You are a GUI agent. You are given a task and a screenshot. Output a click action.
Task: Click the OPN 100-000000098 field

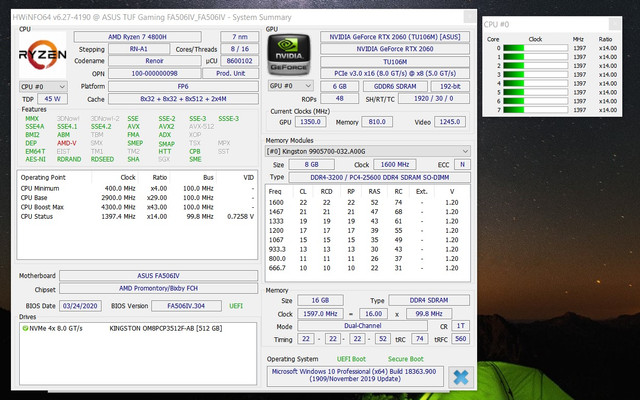coord(155,73)
